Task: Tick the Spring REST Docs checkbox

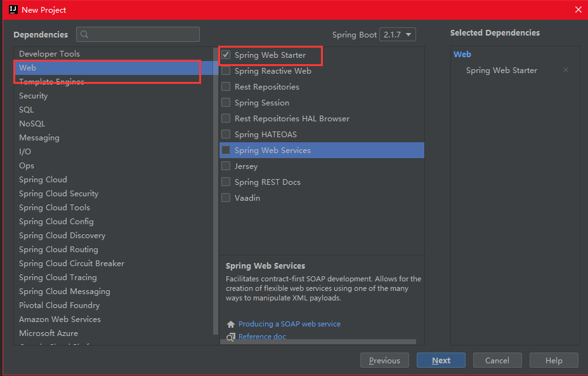Action: pos(226,182)
